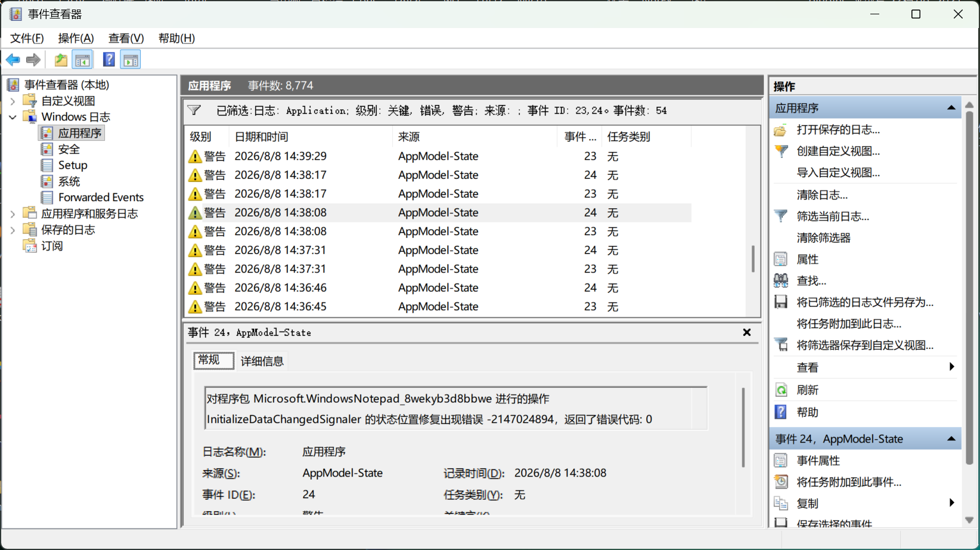980x550 pixels.
Task: Click the 筛选当前日志 funnel icon
Action: (780, 217)
